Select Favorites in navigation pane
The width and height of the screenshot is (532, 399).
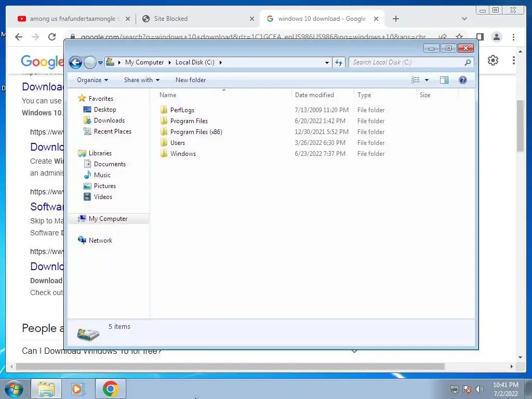101,99
